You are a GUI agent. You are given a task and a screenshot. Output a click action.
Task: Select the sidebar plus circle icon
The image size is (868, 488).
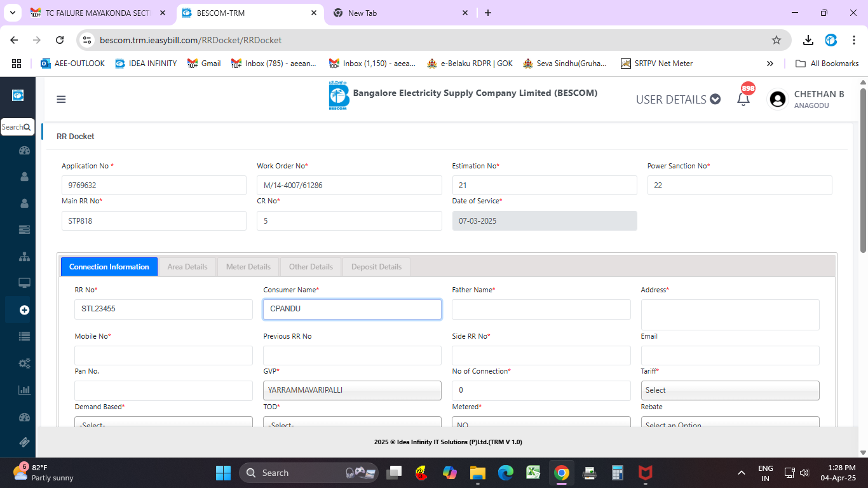(x=24, y=310)
